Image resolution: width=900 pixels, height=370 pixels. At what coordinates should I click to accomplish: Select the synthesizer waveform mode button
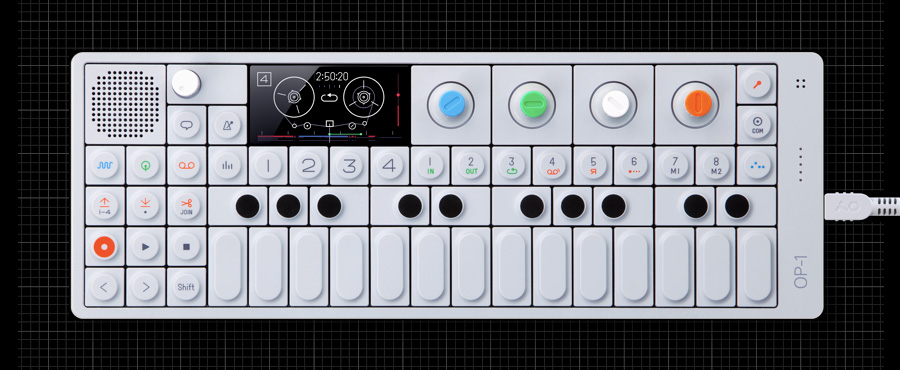104,165
